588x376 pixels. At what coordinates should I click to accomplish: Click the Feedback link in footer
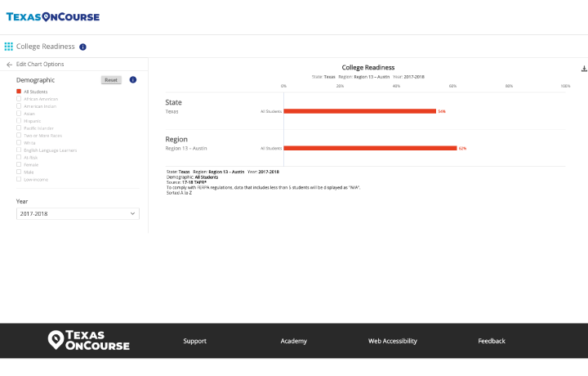(492, 341)
